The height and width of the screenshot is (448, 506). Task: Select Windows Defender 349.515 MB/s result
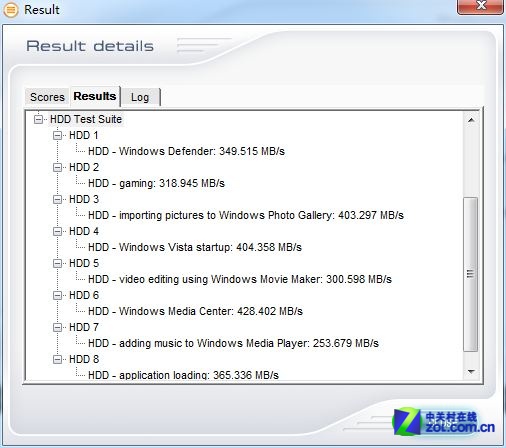tap(186, 151)
